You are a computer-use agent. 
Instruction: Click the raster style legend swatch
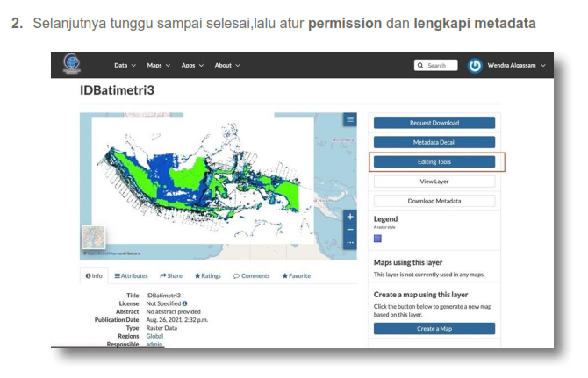pyautogui.click(x=377, y=238)
